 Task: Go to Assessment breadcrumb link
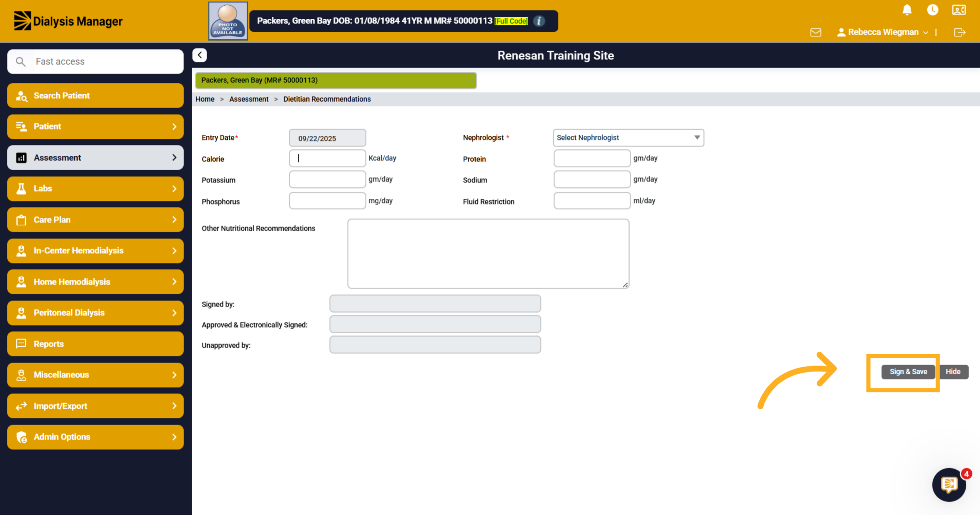click(249, 99)
